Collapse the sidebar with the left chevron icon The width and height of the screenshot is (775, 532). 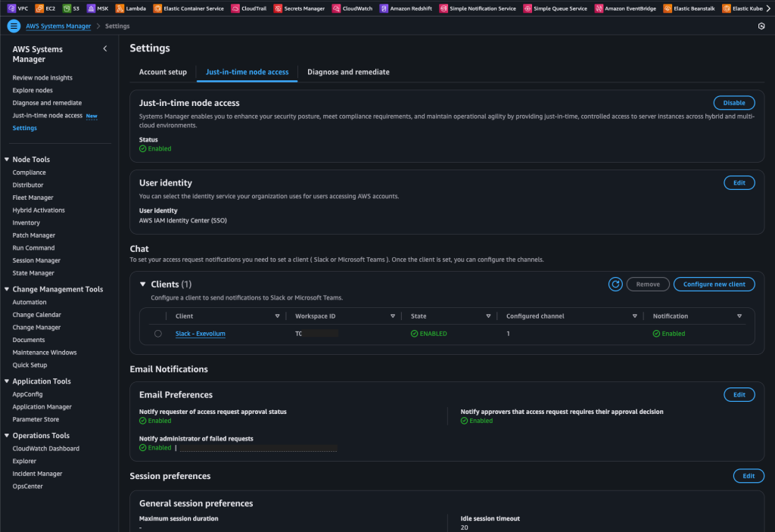coord(104,49)
